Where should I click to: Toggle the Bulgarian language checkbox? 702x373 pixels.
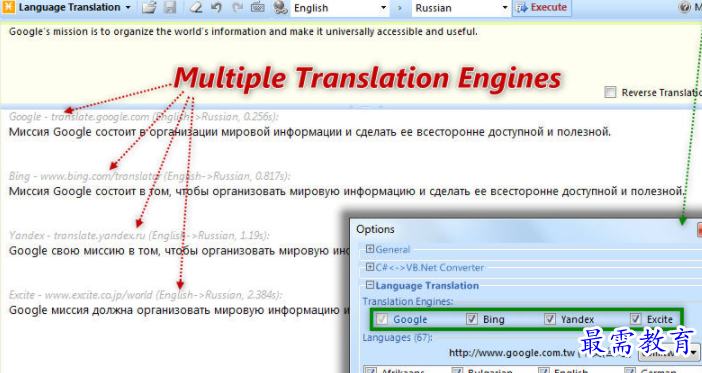pos(457,370)
